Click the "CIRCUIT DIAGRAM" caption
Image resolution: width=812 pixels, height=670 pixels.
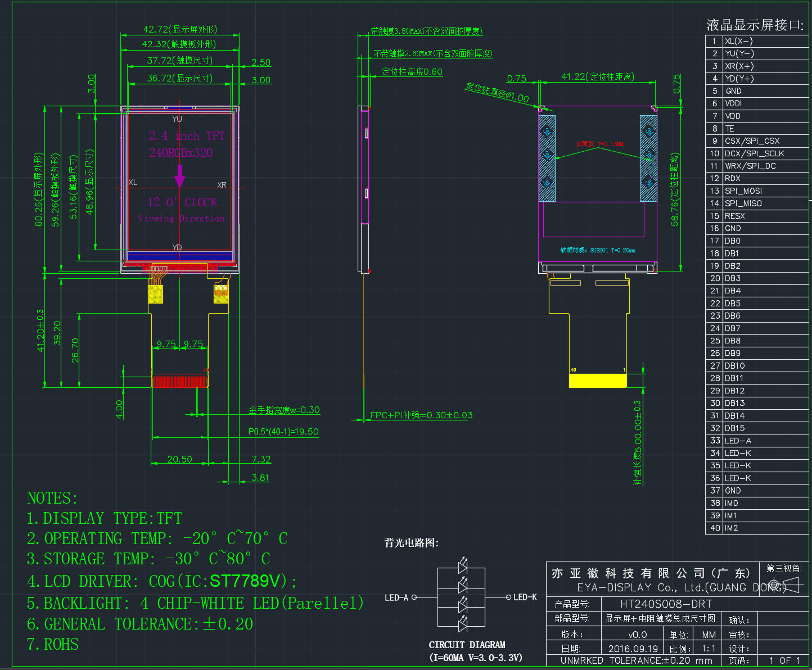467,645
